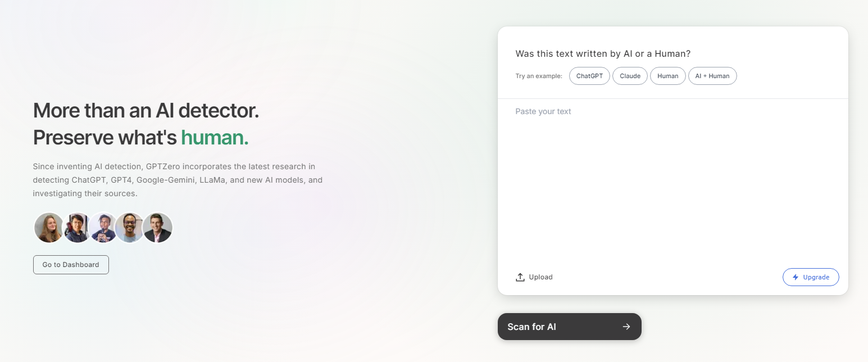Click the first team member avatar
The image size is (868, 362).
(49, 228)
